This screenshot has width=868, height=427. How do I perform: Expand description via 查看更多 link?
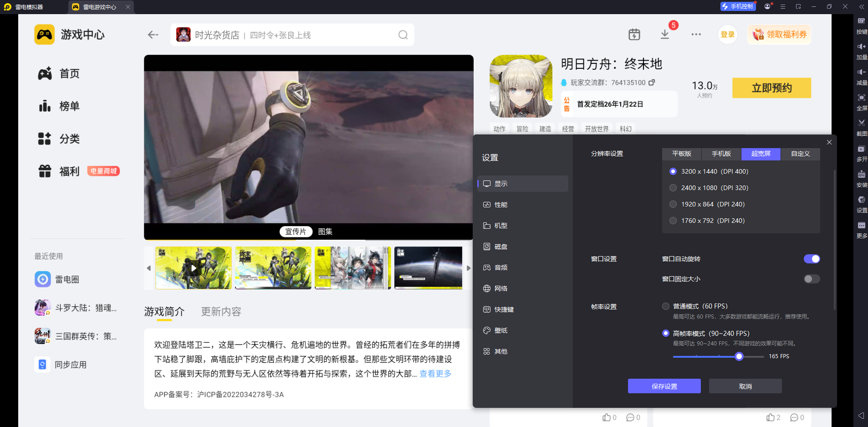click(435, 374)
